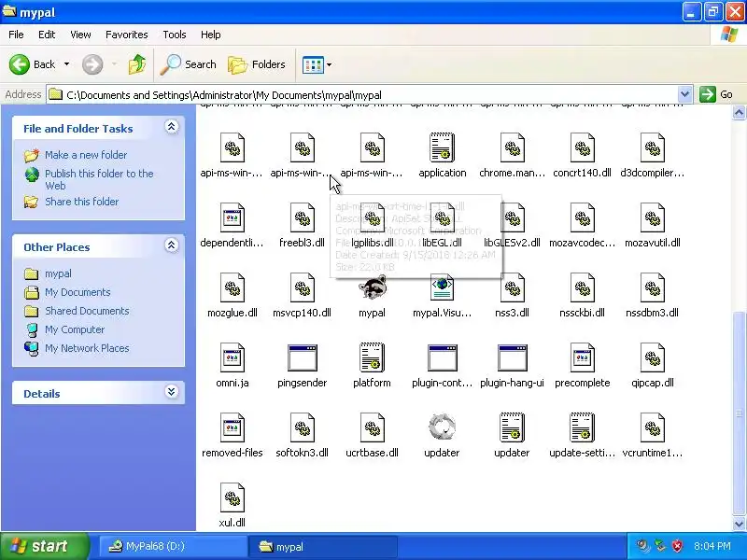Screen dimensions: 747x560
Task: Select the d3dcompiler dll file icon
Action: [652, 147]
